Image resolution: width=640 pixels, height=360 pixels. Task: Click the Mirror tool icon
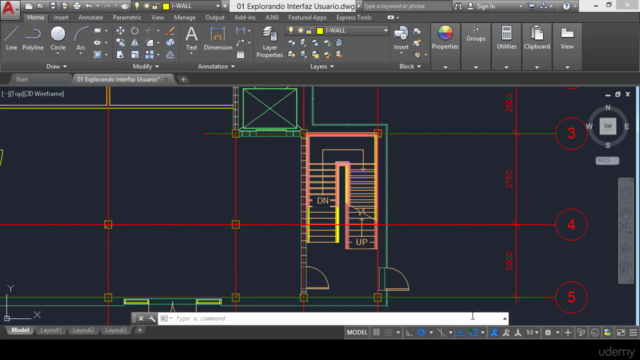(x=134, y=42)
